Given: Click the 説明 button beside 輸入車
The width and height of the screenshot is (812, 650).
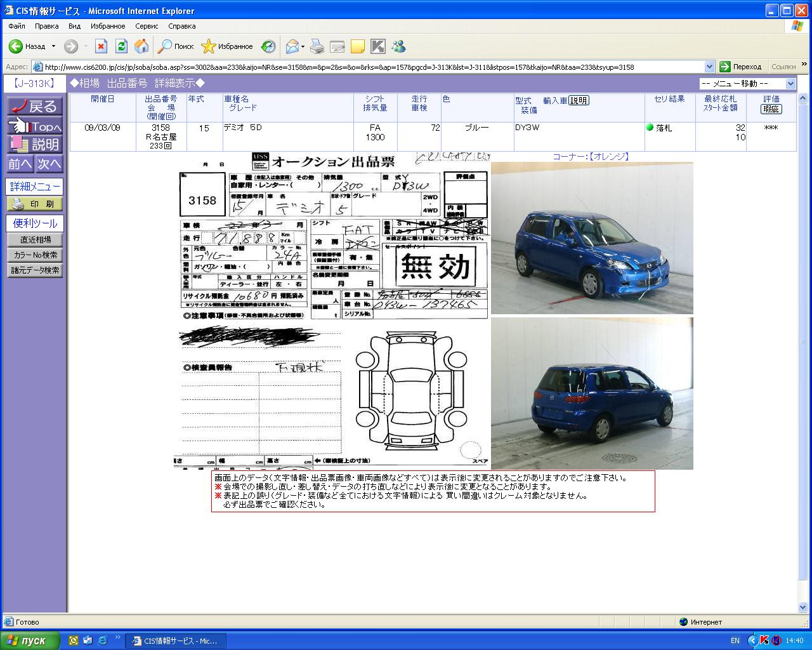Looking at the screenshot, I should [x=579, y=100].
